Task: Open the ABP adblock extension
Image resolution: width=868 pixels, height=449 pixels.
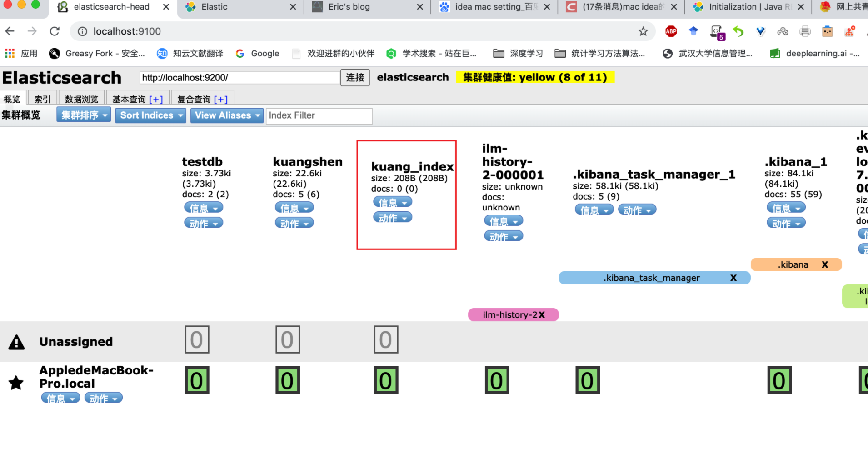Action: pos(671,31)
